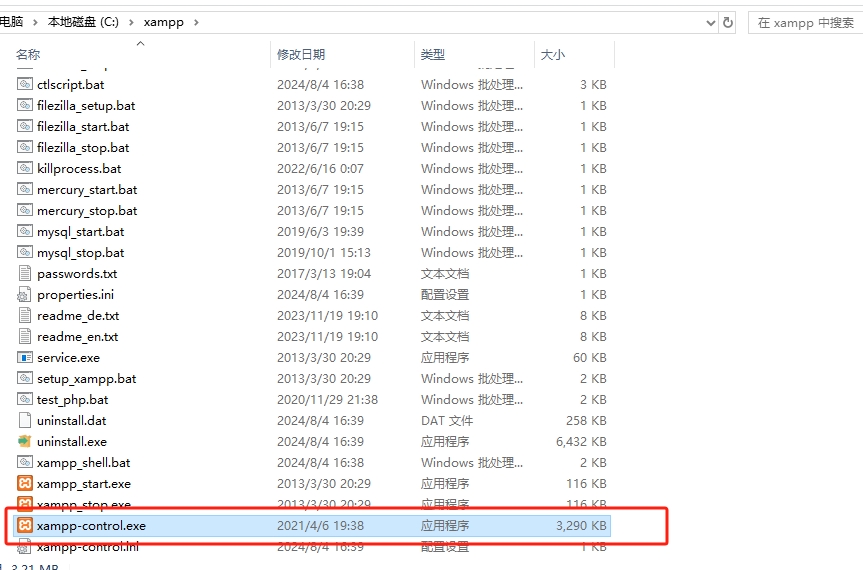Click date 2022/6/16 0:07
Image resolution: width=863 pixels, height=570 pixels.
point(320,168)
